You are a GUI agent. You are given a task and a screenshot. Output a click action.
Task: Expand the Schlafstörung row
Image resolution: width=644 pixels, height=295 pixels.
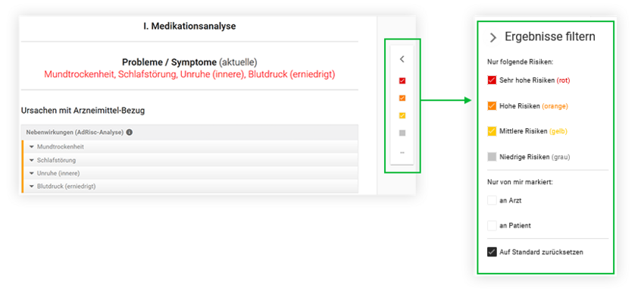coord(190,160)
